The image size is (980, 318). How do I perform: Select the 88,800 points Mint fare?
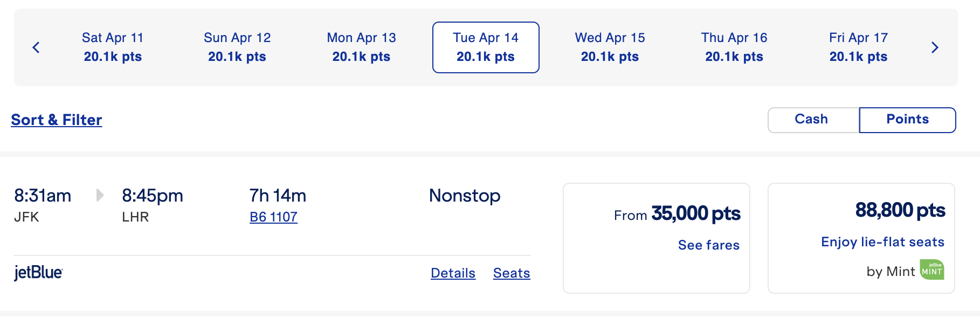861,237
